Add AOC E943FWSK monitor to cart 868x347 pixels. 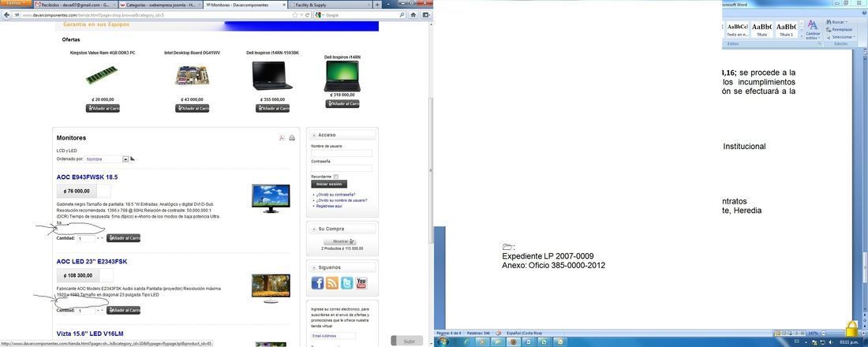click(123, 238)
